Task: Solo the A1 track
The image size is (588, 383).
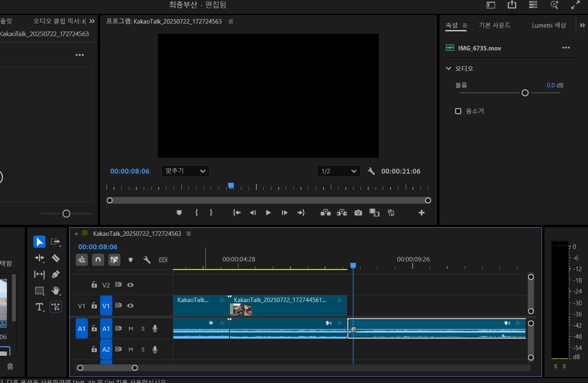Action: pyautogui.click(x=143, y=329)
